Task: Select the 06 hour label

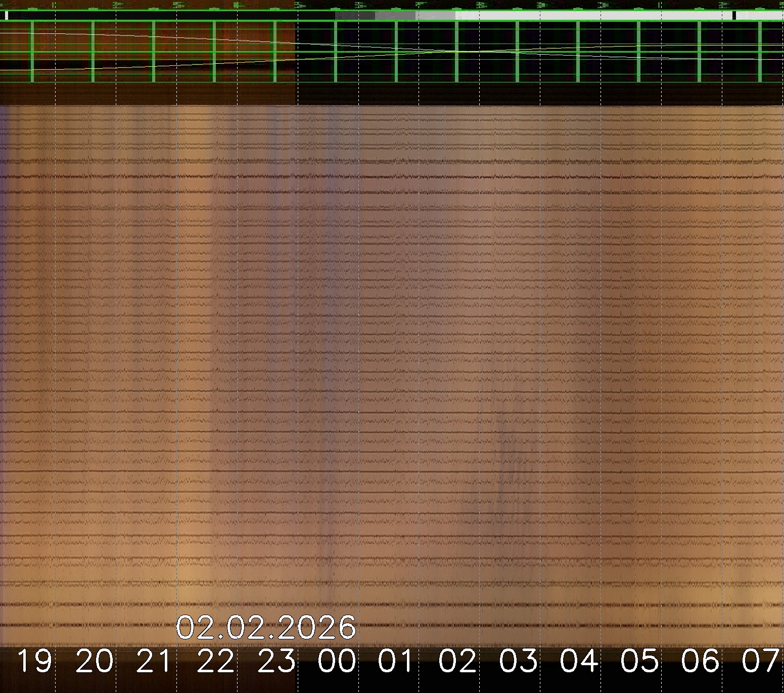Action: (x=700, y=661)
